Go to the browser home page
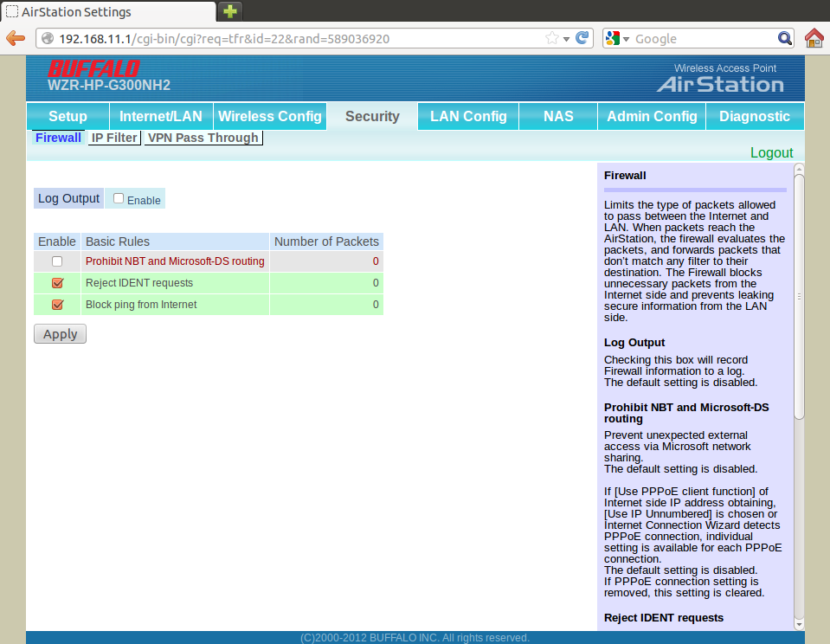Screen dimensions: 830x644 [814, 39]
